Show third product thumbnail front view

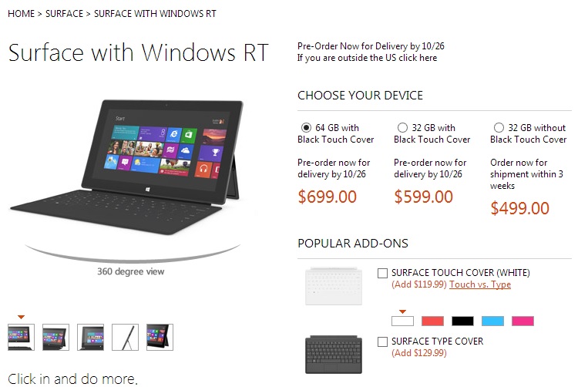click(x=90, y=337)
